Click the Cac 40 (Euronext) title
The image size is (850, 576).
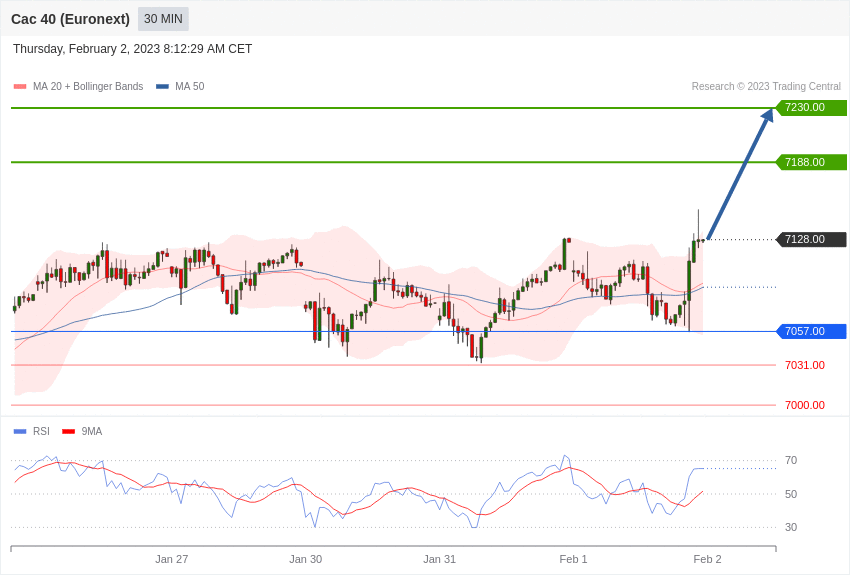(70, 19)
